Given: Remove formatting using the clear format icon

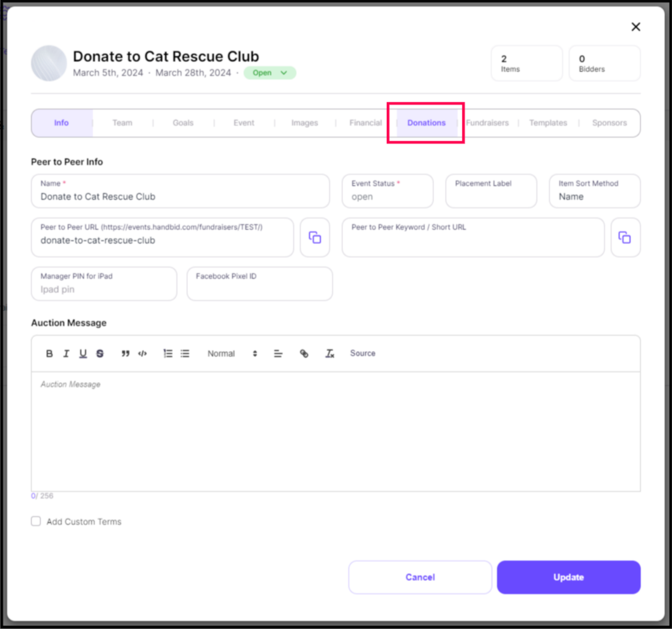Looking at the screenshot, I should [x=329, y=353].
